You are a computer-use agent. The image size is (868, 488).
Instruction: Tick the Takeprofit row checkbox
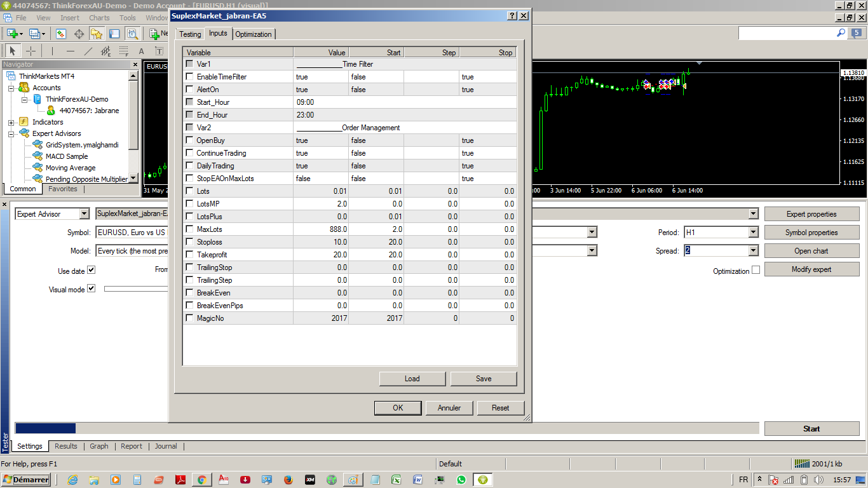189,254
